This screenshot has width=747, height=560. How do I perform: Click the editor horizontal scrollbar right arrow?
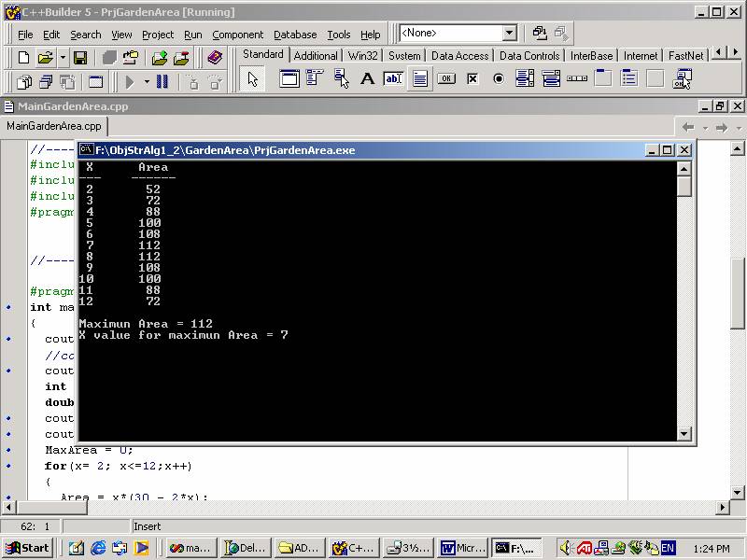click(x=721, y=509)
